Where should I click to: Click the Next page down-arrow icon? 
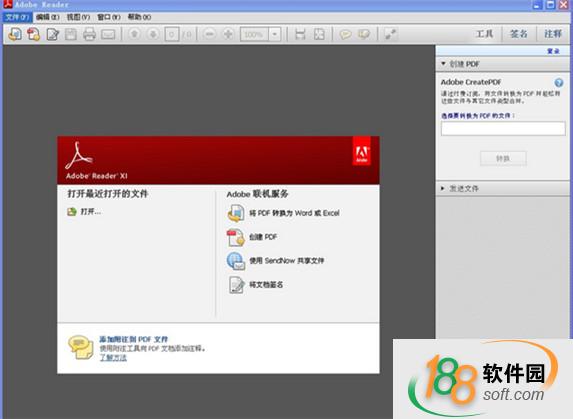click(x=153, y=34)
